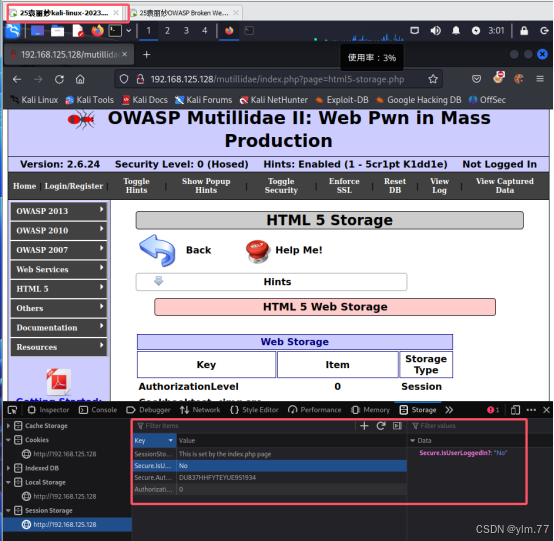Toggle responsive design mode icon
The image size is (554, 541).
(515, 410)
